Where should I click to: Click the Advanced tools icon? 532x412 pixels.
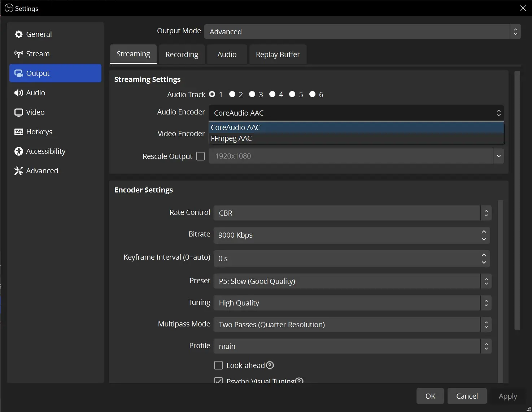point(18,171)
